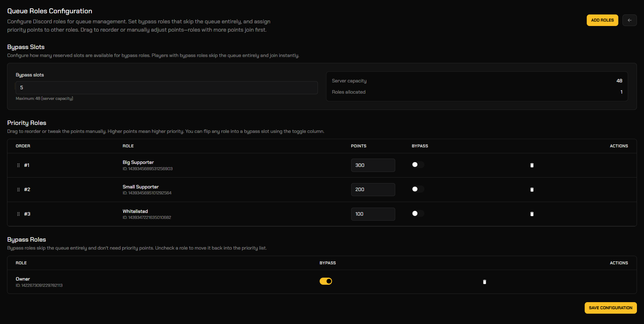Delete the Small Supporter role via trash icon

pos(532,189)
